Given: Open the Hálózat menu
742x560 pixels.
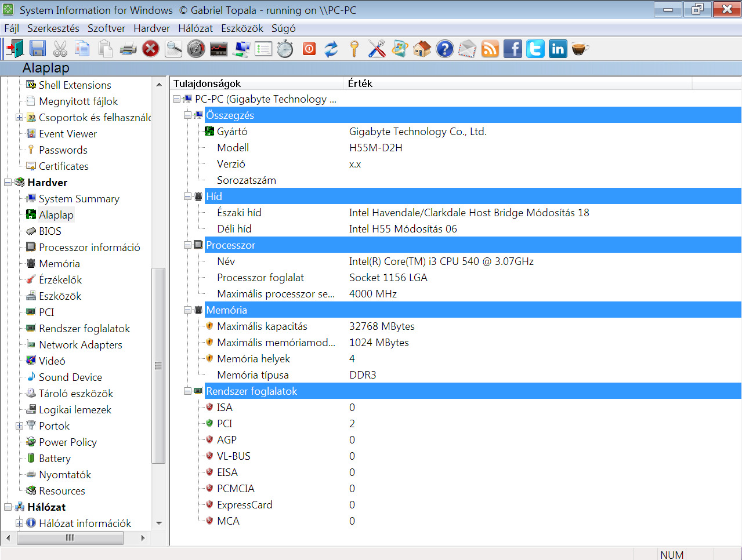Looking at the screenshot, I should pos(196,28).
